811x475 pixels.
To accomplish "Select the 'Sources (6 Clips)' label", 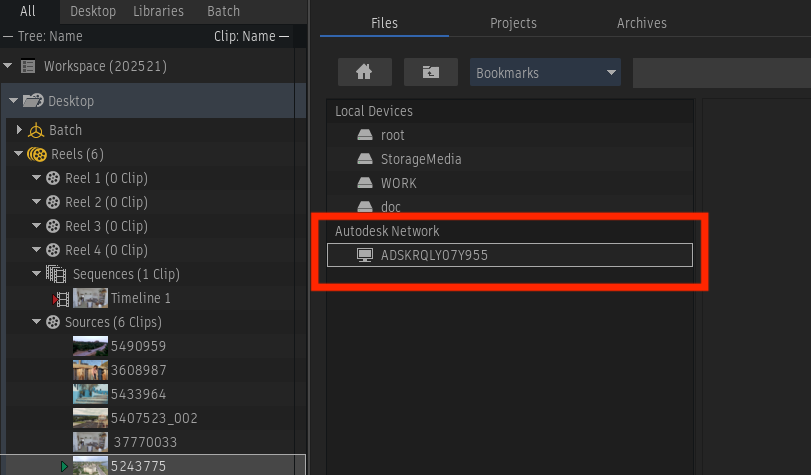I will tap(113, 322).
